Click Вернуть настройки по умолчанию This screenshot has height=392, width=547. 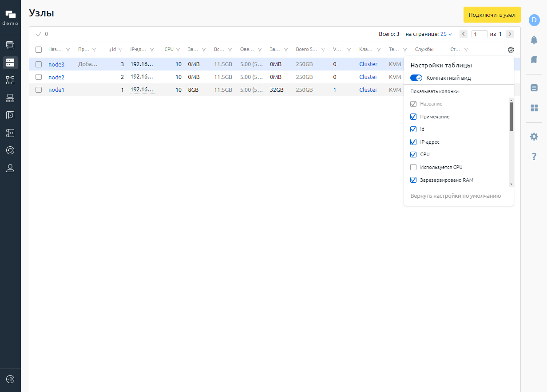pyautogui.click(x=456, y=196)
